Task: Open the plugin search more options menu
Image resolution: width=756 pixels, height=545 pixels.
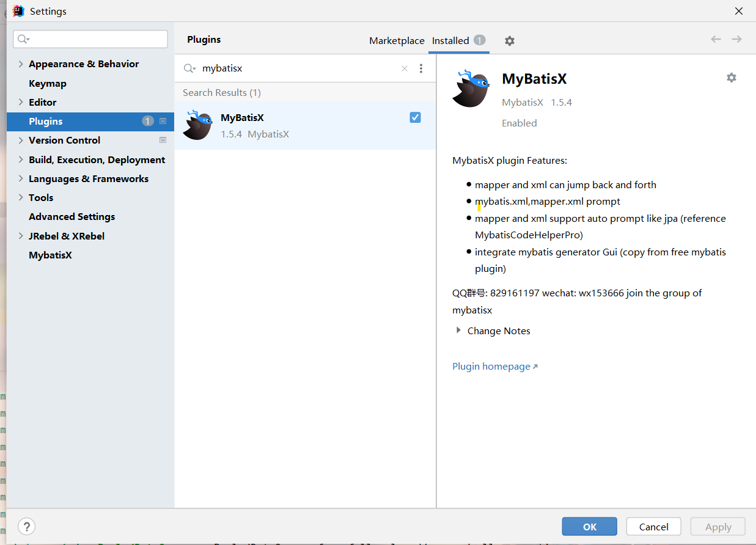Action: [x=421, y=68]
